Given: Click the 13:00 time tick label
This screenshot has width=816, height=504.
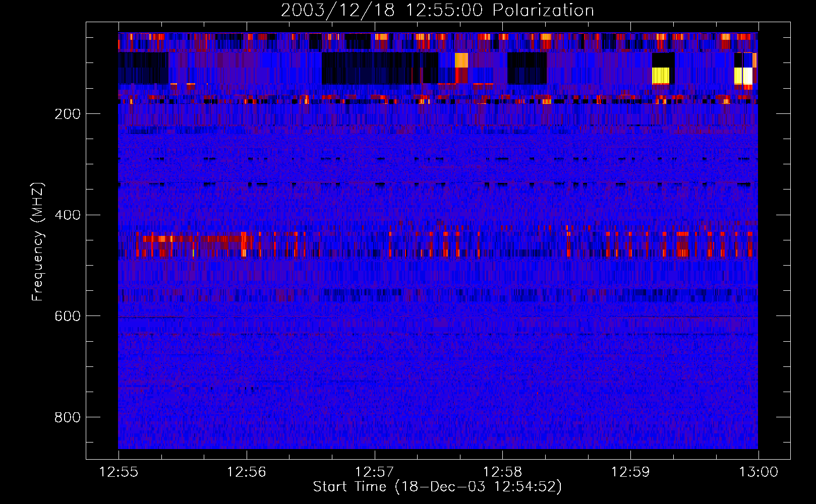Looking at the screenshot, I should click(759, 472).
